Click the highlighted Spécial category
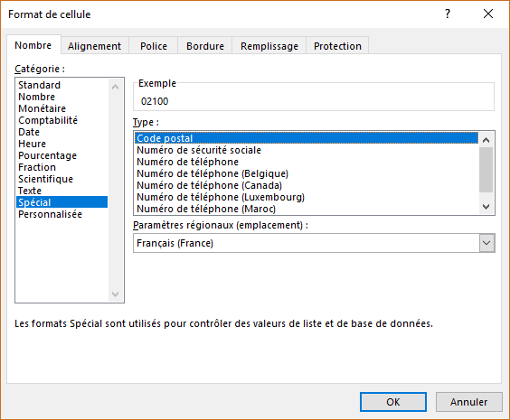 [x=62, y=202]
